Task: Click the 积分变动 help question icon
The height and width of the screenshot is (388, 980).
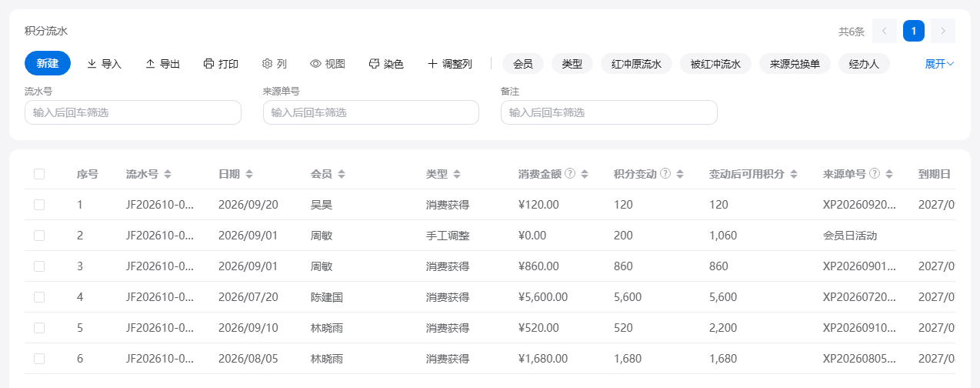Action: pyautogui.click(x=665, y=174)
